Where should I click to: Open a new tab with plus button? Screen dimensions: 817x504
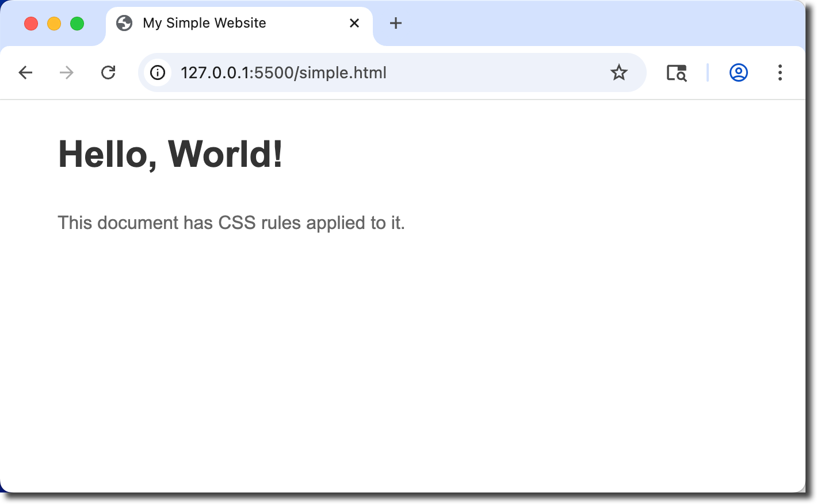[396, 23]
